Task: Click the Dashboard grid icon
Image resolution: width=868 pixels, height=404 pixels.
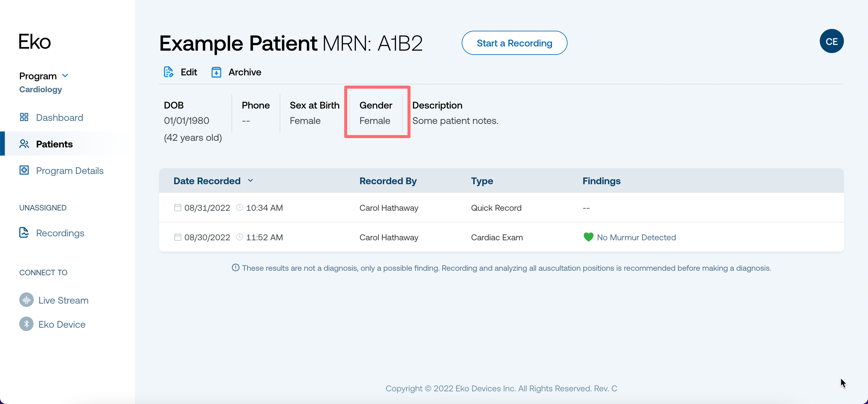Action: pos(24,117)
